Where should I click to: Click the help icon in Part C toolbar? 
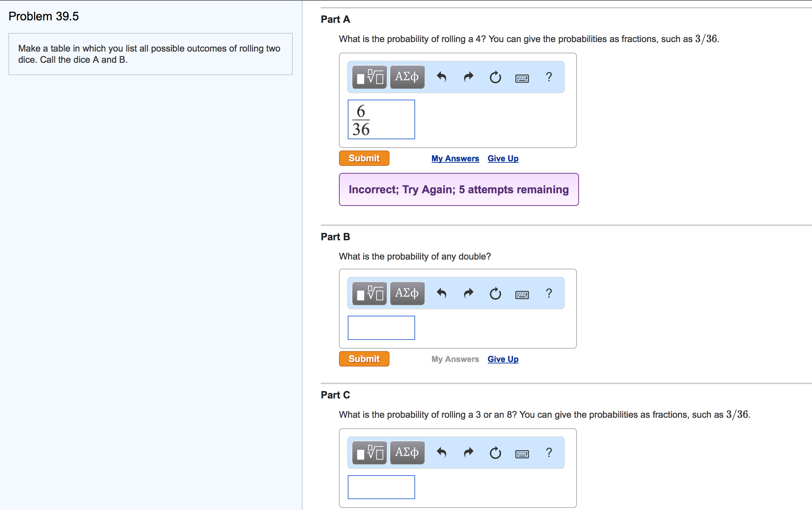pos(549,452)
